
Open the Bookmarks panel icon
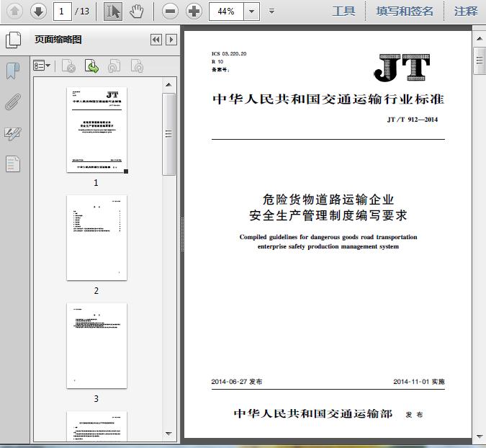click(13, 71)
